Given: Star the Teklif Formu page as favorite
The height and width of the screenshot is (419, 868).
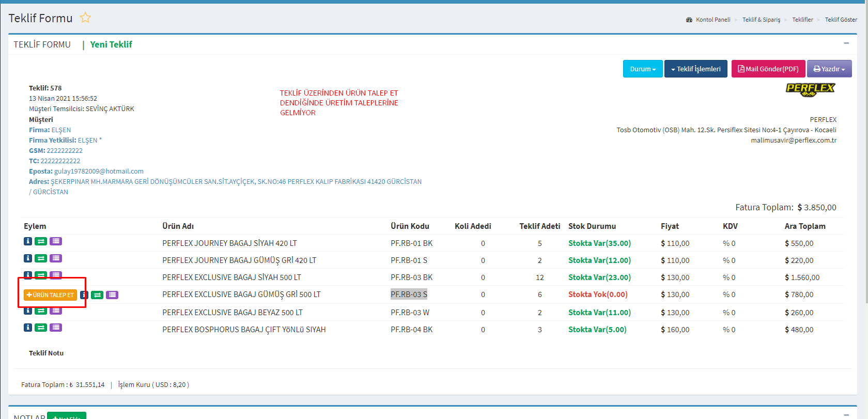Looking at the screenshot, I should point(85,18).
